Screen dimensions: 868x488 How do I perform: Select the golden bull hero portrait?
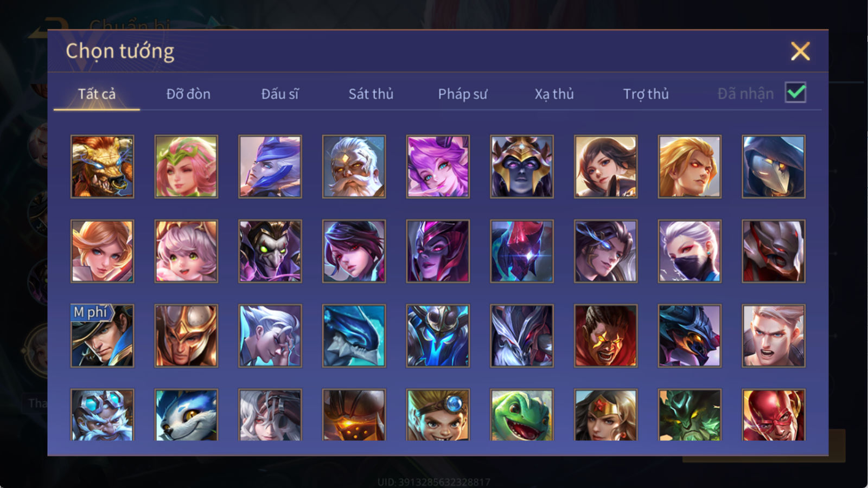click(x=102, y=166)
